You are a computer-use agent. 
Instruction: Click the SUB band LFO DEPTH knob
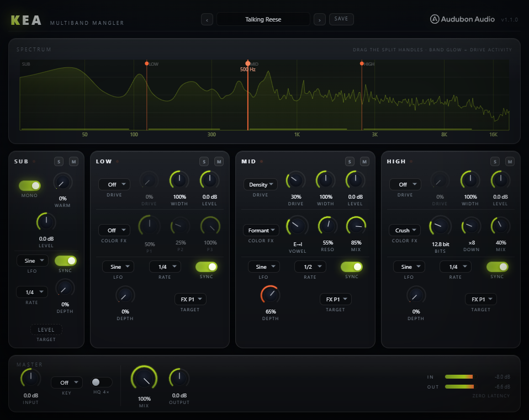65,288
